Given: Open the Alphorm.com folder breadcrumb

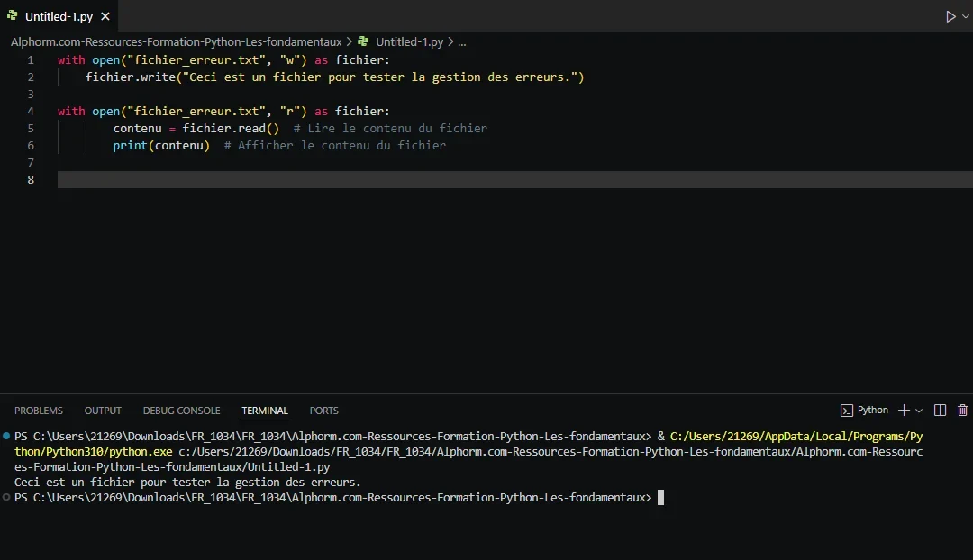Looking at the screenshot, I should coord(177,41).
